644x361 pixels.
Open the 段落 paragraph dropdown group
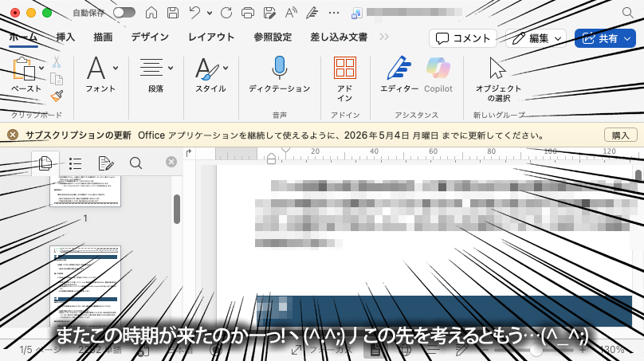coord(156,74)
